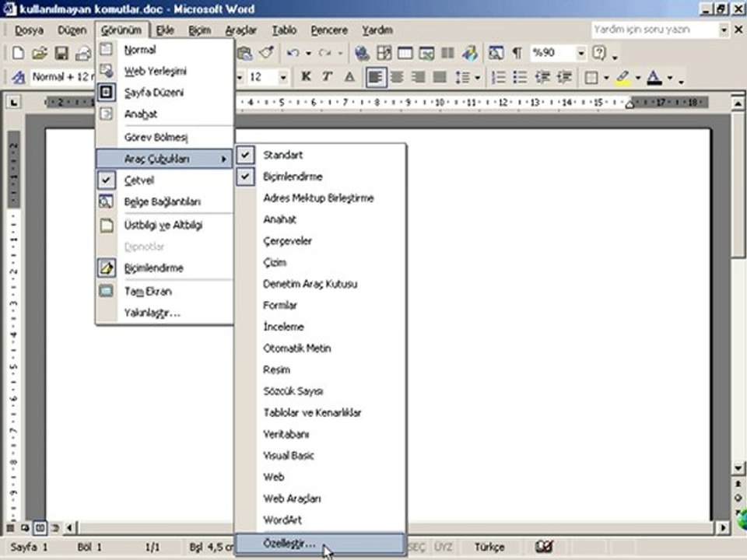This screenshot has width=747, height=560.
Task: Open the Biçim menu
Action: click(199, 30)
